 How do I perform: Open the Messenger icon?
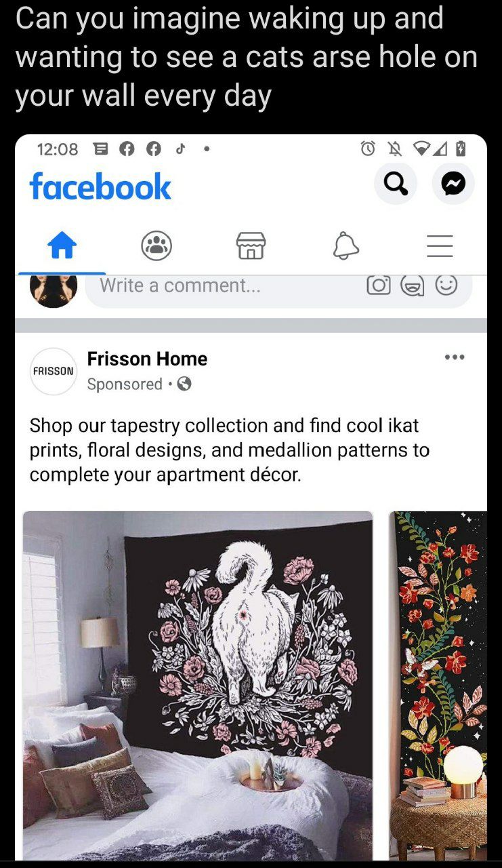click(x=453, y=183)
